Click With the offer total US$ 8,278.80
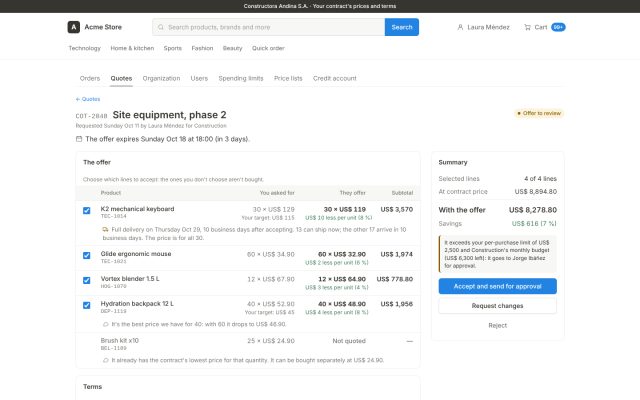 coord(533,210)
